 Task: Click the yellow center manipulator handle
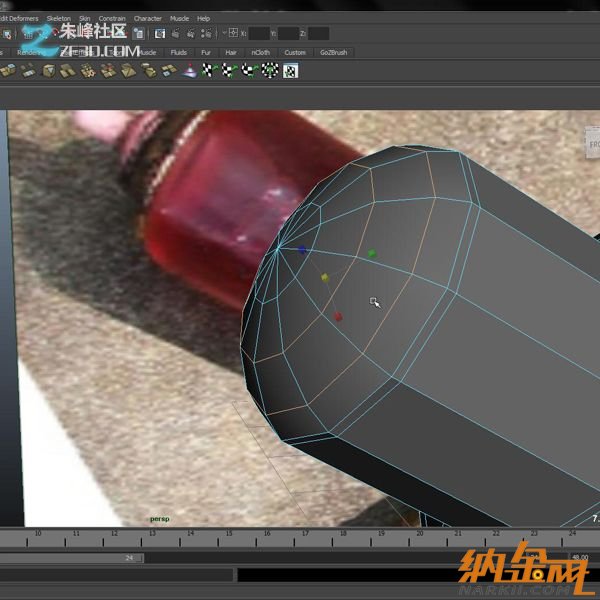tap(324, 278)
